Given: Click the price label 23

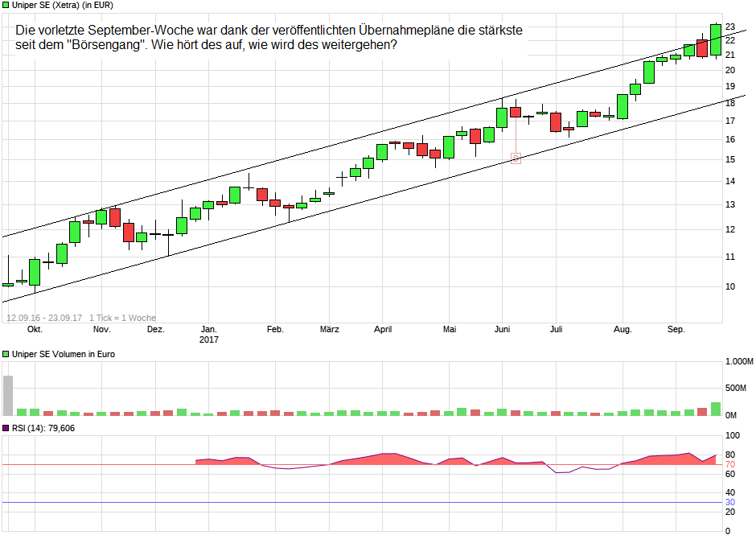Looking at the screenshot, I should pos(730,27).
